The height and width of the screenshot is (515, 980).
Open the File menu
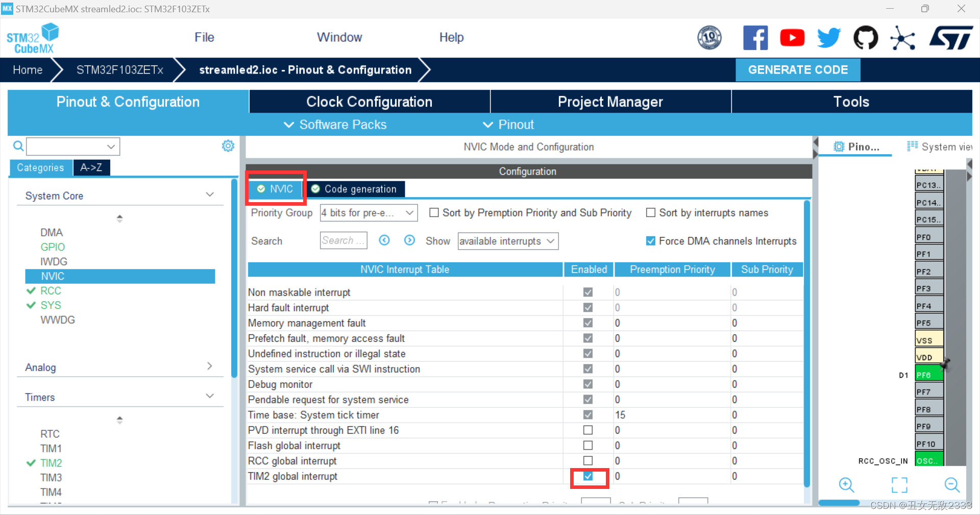click(204, 37)
